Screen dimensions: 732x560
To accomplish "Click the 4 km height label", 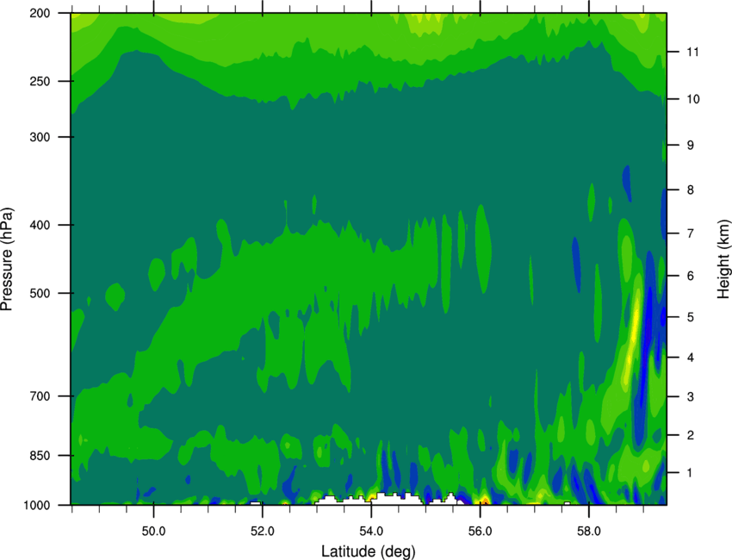I will [690, 358].
